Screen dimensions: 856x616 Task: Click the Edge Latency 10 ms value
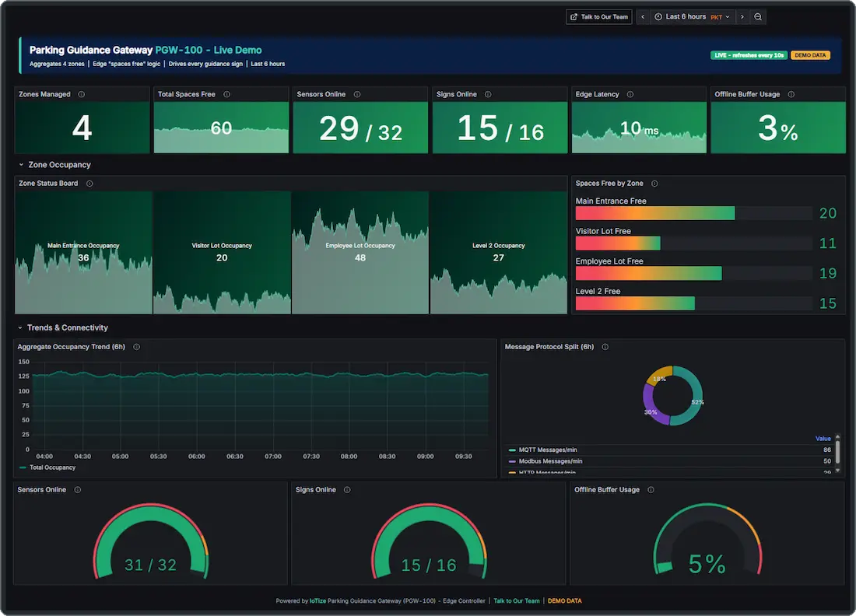pyautogui.click(x=639, y=129)
